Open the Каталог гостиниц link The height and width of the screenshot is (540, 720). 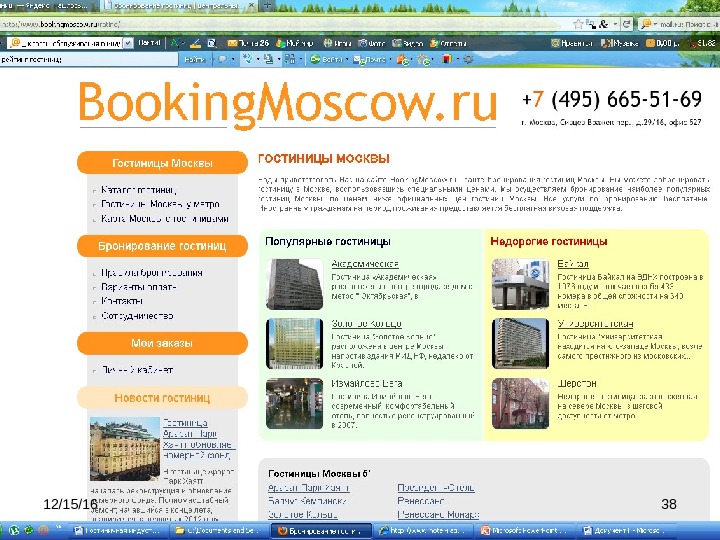(x=139, y=190)
